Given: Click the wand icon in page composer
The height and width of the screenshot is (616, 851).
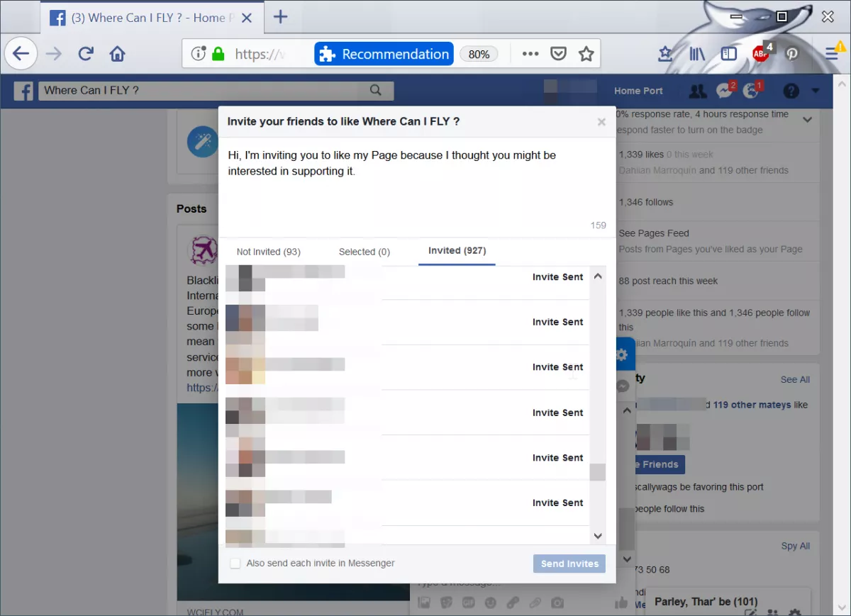Looking at the screenshot, I should pos(202,142).
